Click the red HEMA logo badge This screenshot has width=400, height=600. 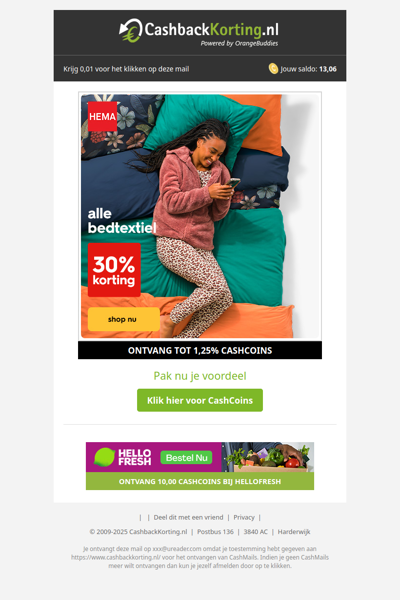click(103, 116)
